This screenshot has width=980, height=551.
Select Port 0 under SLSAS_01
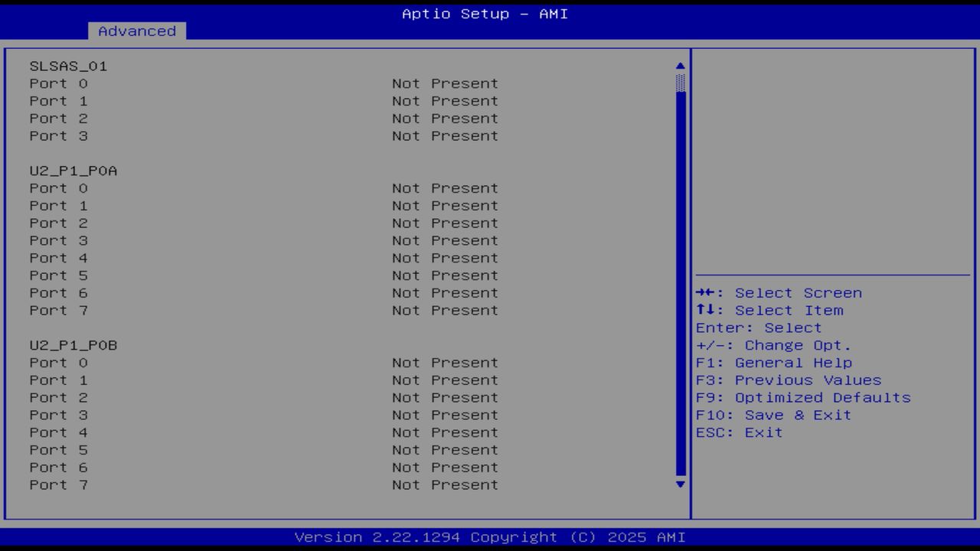[57, 83]
